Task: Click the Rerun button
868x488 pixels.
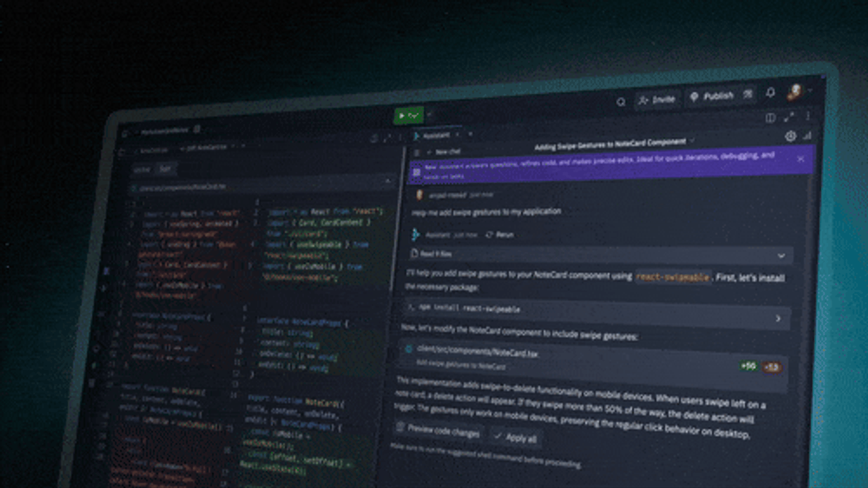Action: tap(500, 235)
